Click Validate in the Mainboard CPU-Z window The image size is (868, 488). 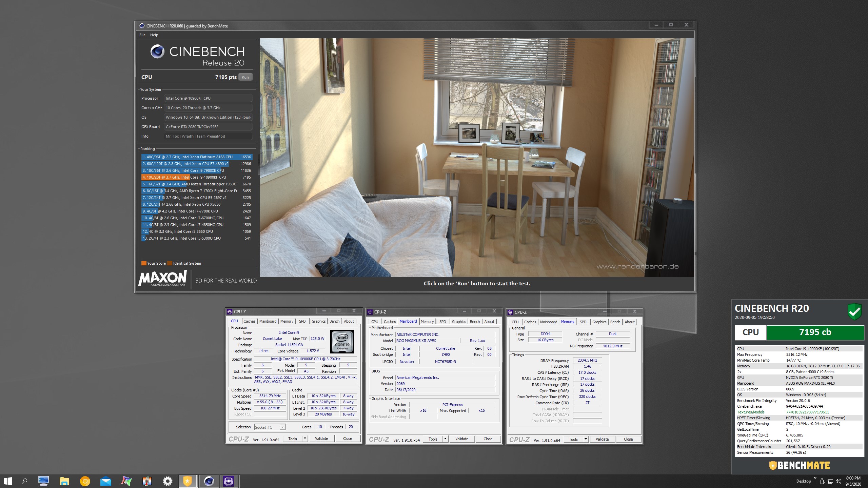(x=461, y=439)
